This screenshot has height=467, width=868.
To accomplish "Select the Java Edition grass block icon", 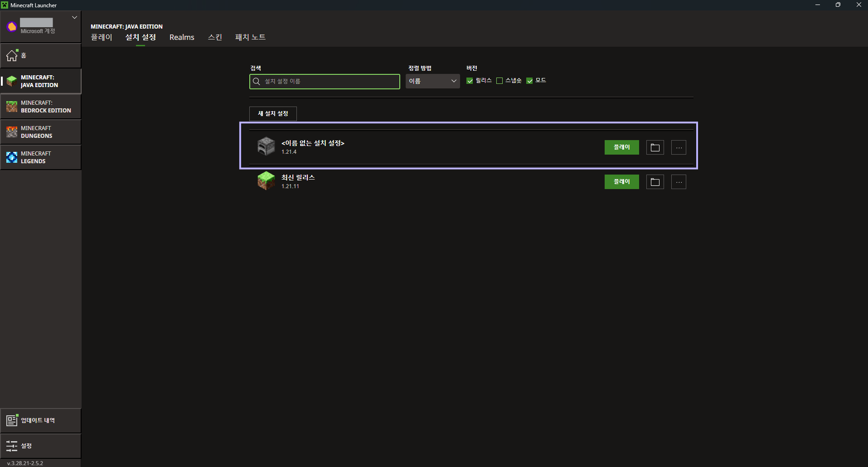I will 12,81.
